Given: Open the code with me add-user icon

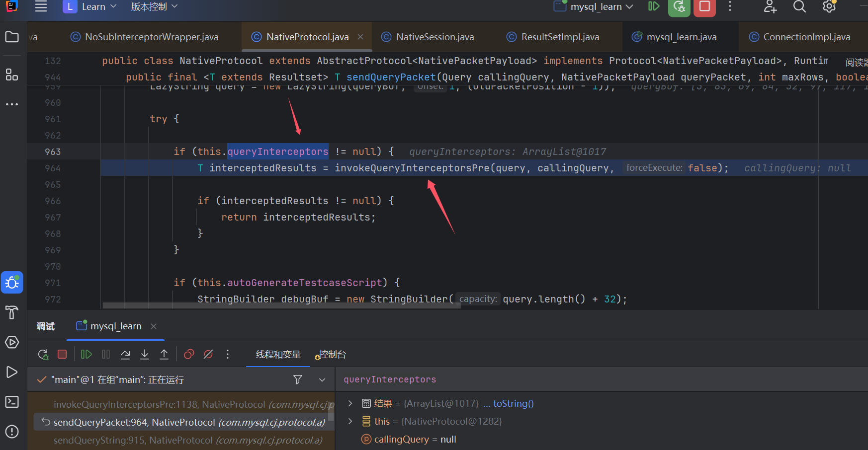Looking at the screenshot, I should point(770,6).
